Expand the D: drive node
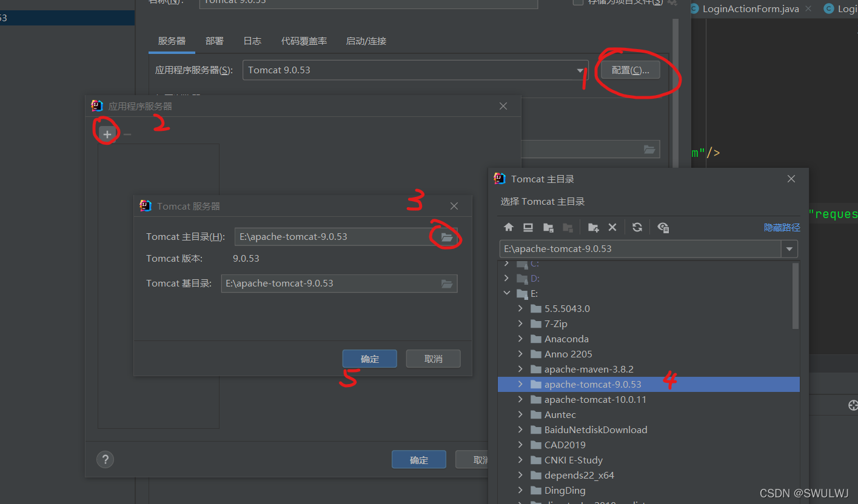This screenshot has height=504, width=858. [507, 279]
